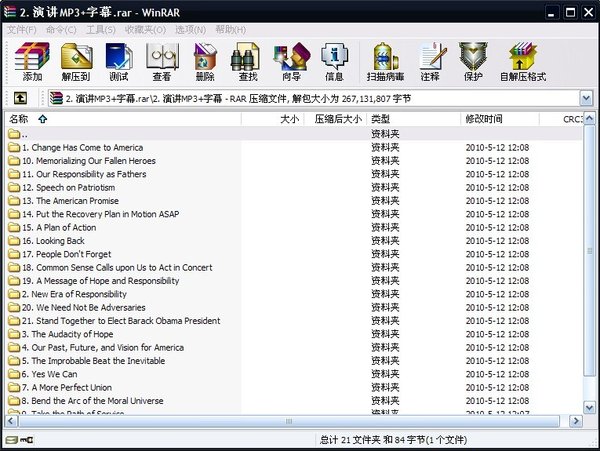Click the horizontal scrollbar thumb
The image size is (600, 451).
[x=289, y=421]
